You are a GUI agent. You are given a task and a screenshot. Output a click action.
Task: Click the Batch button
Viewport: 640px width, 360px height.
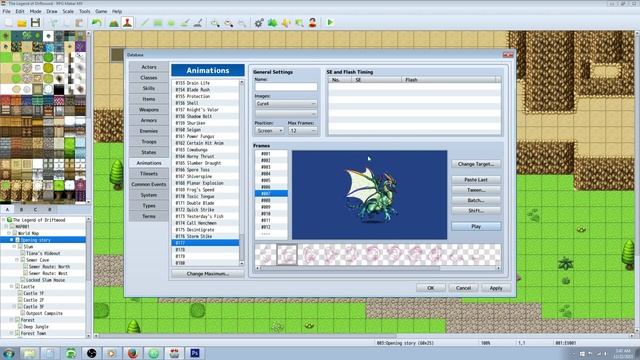tap(476, 200)
